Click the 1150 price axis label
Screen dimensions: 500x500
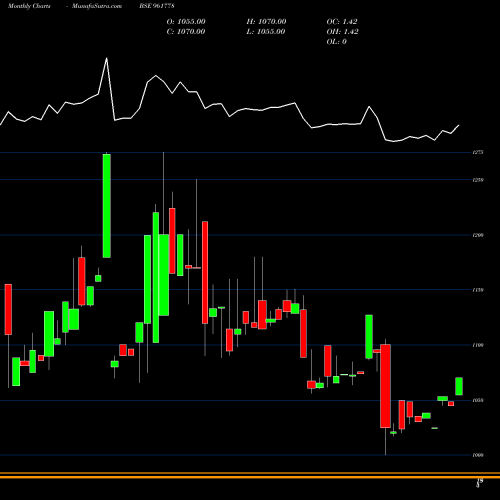click(478, 290)
